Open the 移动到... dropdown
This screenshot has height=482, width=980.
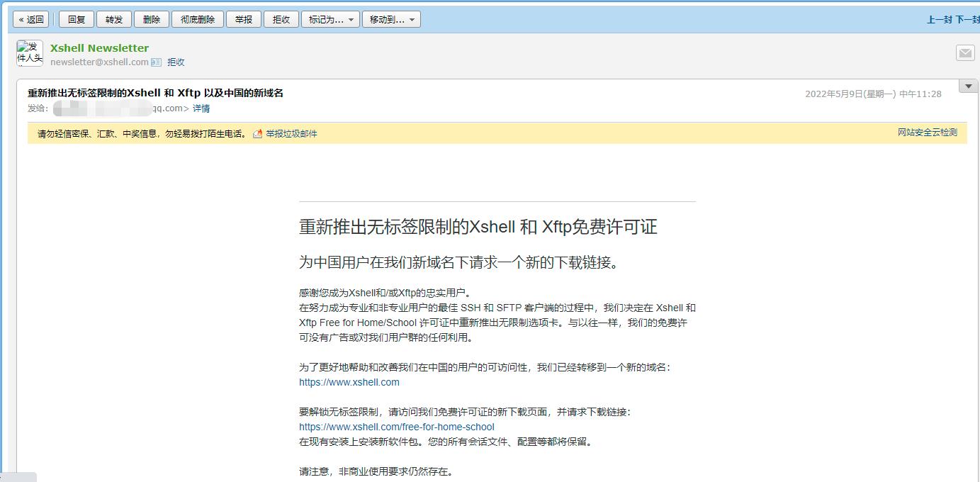(x=391, y=19)
